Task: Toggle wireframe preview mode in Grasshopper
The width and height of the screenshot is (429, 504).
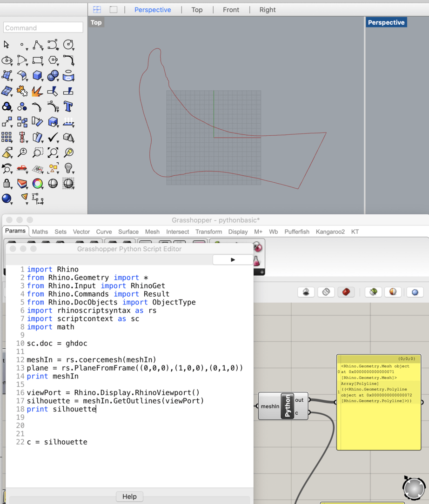Action: 326,292
